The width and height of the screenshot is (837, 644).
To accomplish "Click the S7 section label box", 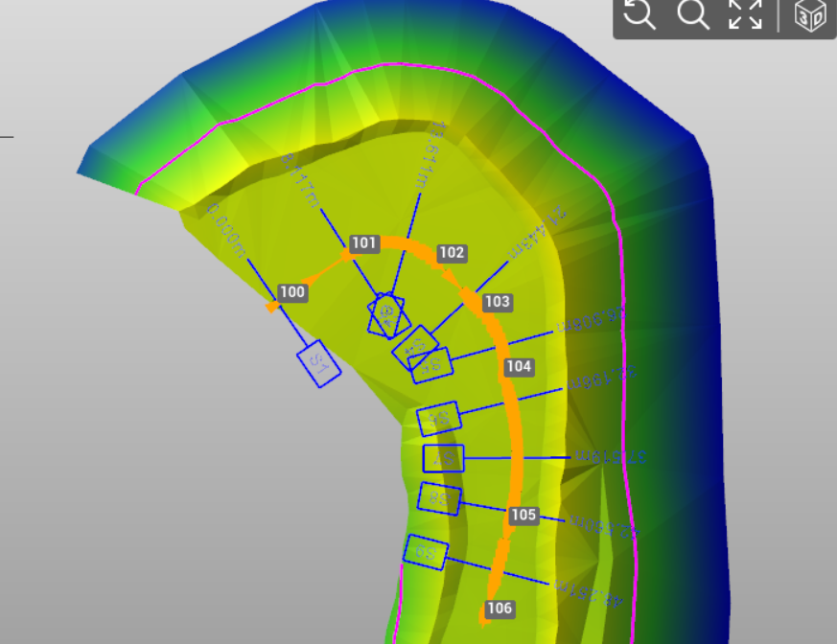I will [x=443, y=458].
